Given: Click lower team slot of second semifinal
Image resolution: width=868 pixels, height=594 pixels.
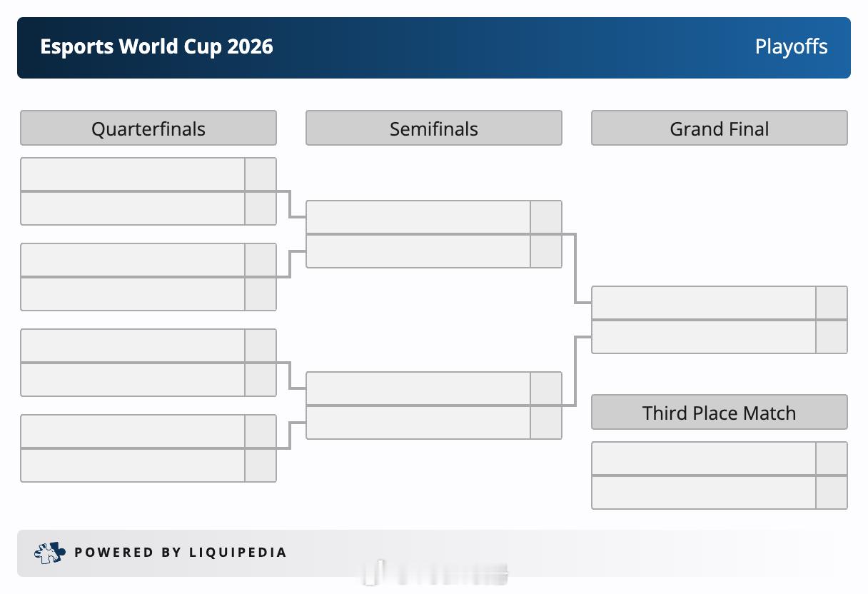Looking at the screenshot, I should pos(418,423).
